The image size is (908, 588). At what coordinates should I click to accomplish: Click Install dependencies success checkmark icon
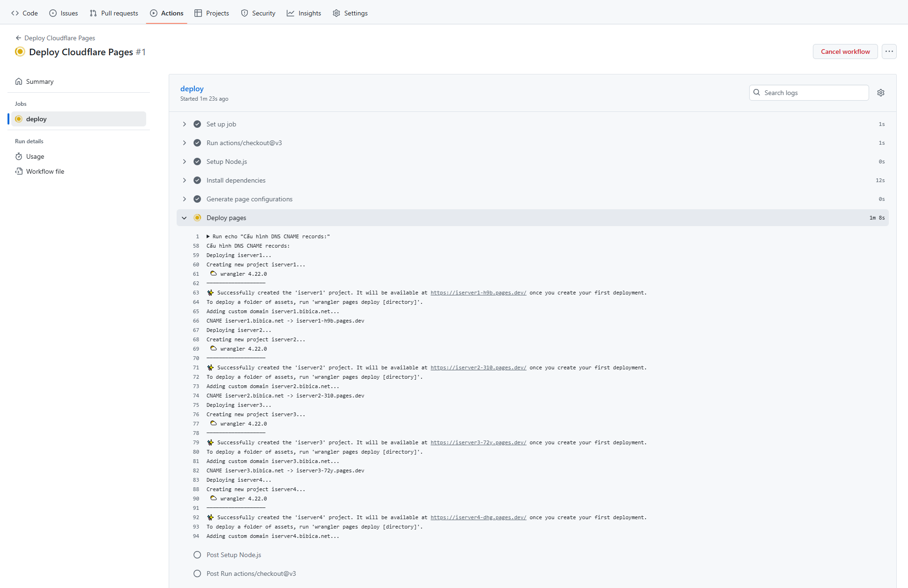[x=197, y=180]
